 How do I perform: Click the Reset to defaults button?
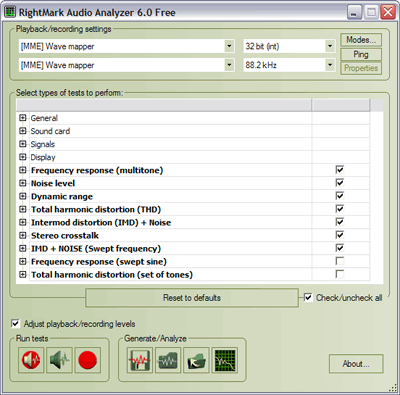pyautogui.click(x=192, y=298)
